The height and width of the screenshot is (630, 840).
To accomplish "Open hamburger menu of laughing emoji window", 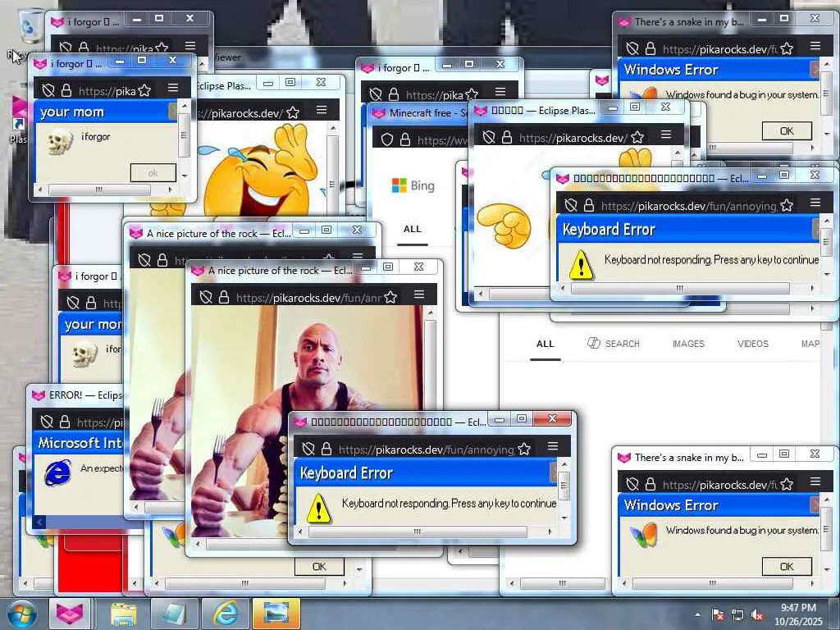I will (x=322, y=110).
